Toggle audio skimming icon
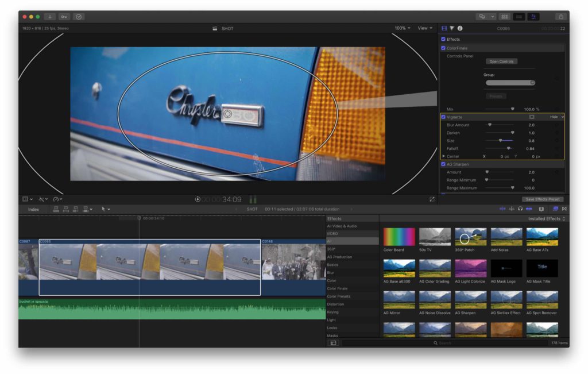This screenshot has width=588, height=374. (511, 209)
